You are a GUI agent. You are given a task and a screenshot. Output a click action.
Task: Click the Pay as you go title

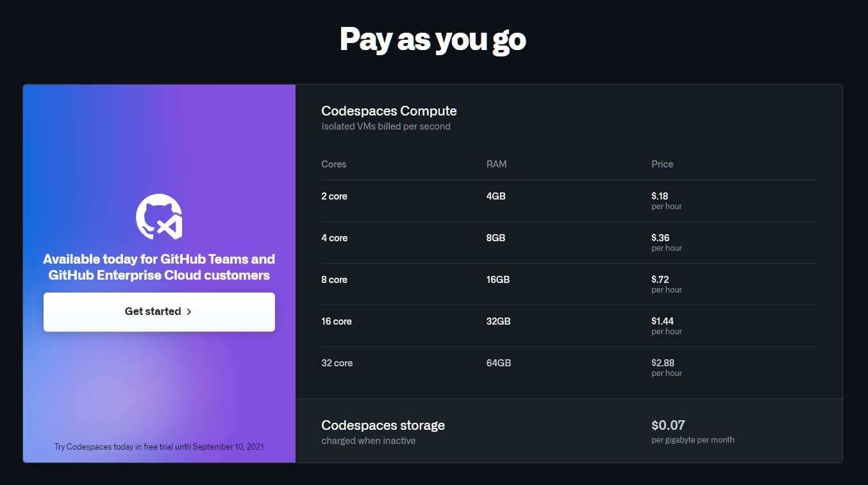(x=433, y=39)
